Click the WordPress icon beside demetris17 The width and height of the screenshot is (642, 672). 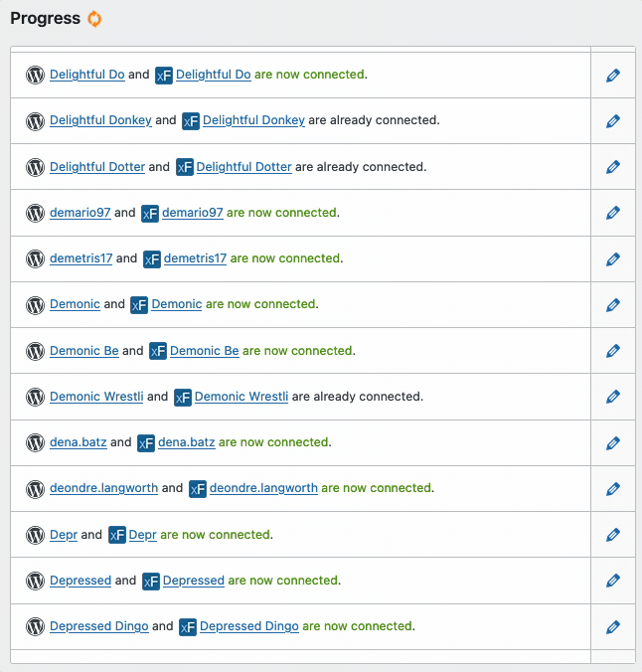[x=35, y=258]
